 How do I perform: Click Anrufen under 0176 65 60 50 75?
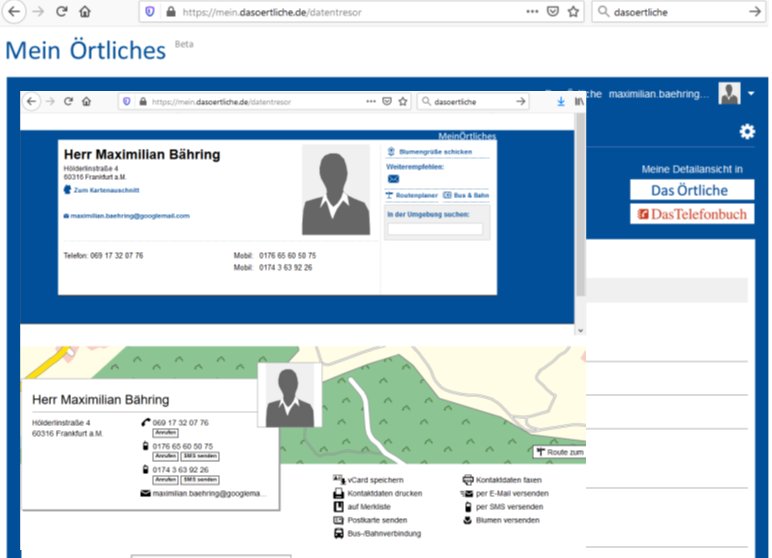[165, 457]
